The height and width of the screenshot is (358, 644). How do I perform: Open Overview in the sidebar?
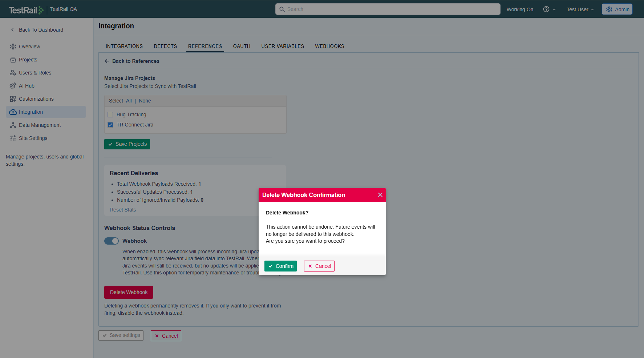46,47
